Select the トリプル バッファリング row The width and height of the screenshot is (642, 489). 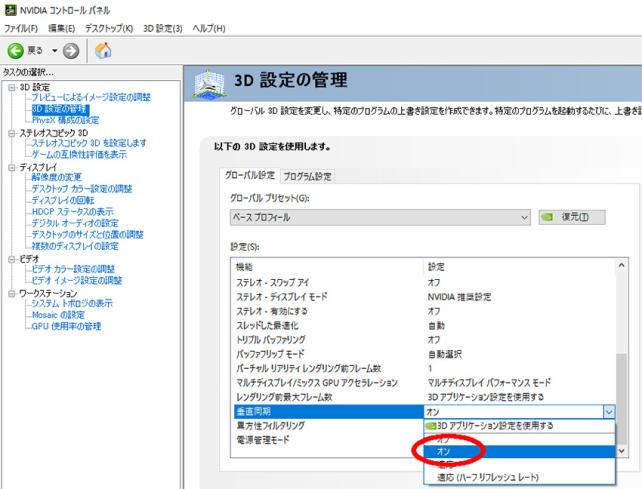point(425,340)
